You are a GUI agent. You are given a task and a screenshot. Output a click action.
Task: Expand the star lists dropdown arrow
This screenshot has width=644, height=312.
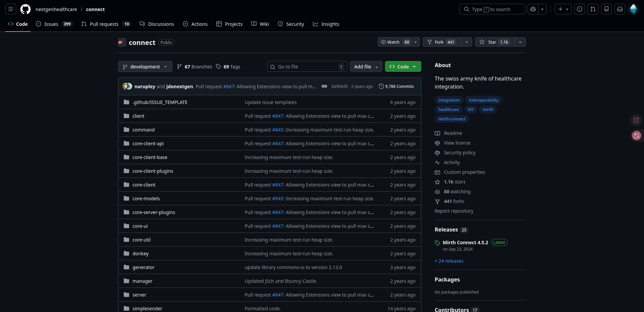(x=520, y=42)
